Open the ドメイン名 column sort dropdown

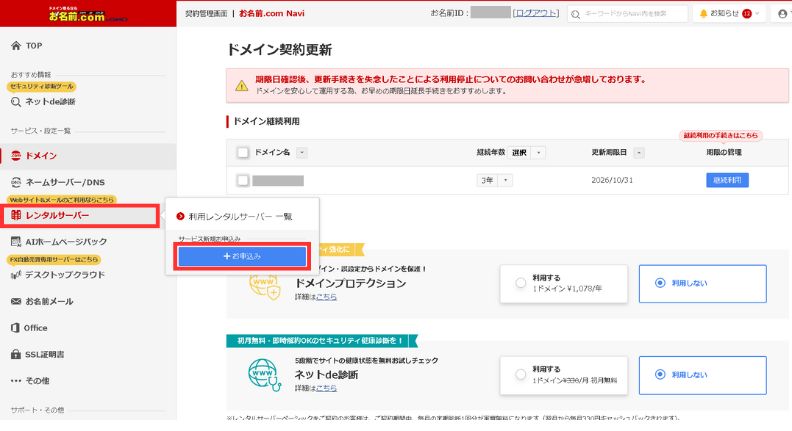[x=302, y=153]
